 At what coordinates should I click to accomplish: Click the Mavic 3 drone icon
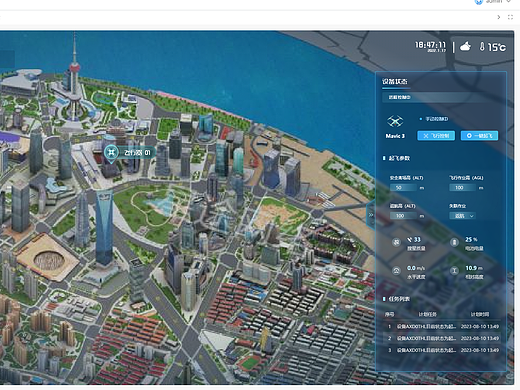(x=395, y=121)
